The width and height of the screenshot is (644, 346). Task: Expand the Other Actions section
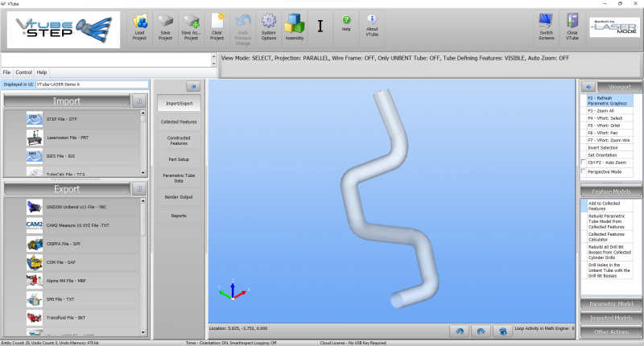point(611,332)
